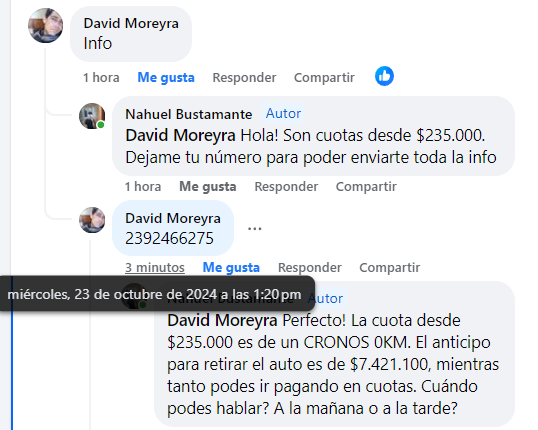The width and height of the screenshot is (538, 430).
Task: Click Compartir under the phone number comment
Action: (x=390, y=268)
